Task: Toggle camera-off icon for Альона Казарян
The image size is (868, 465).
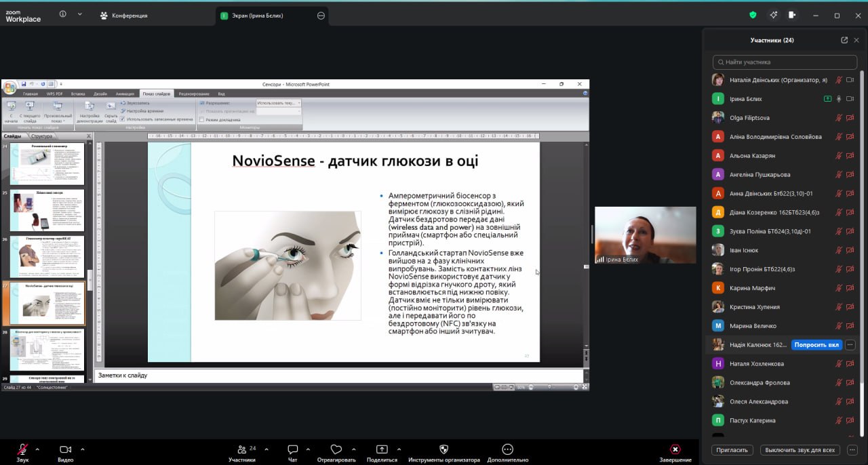Action: click(850, 156)
